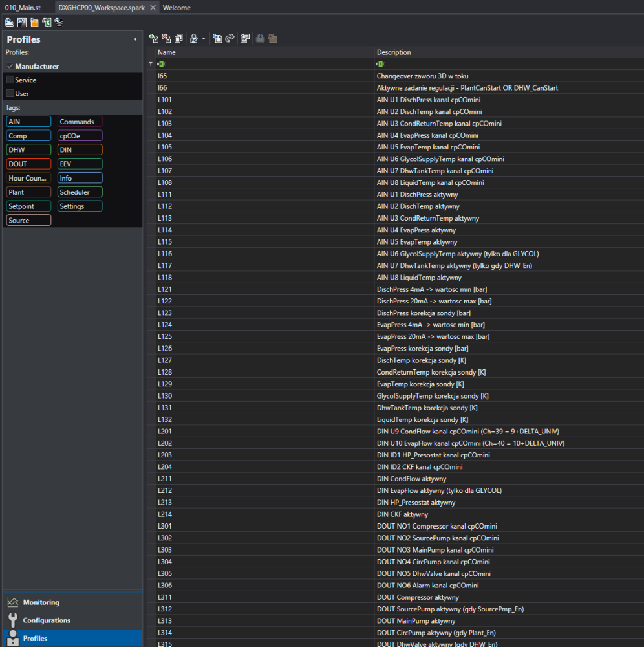The height and width of the screenshot is (647, 644).
Task: Toggle the Commands tag filter
Action: pyautogui.click(x=80, y=122)
